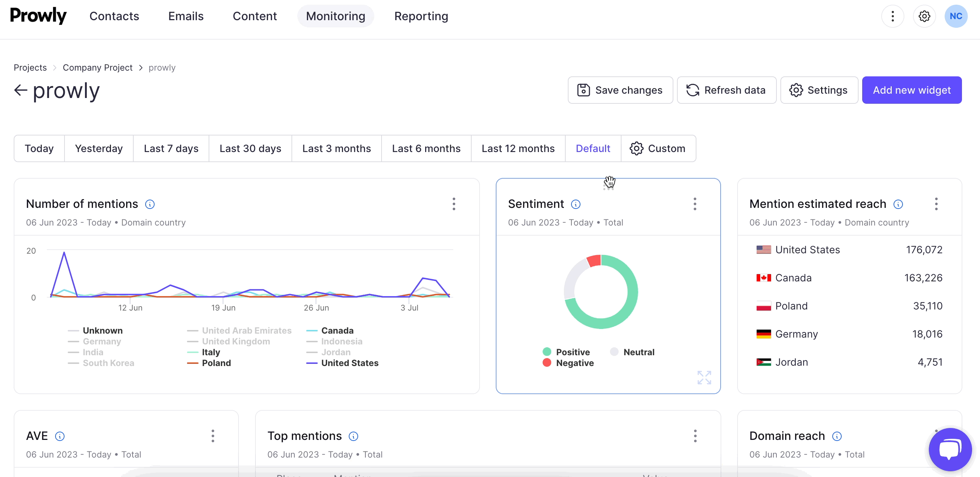Screen dimensions: 980x477
Task: Open the Custom date range option
Action: click(x=659, y=148)
